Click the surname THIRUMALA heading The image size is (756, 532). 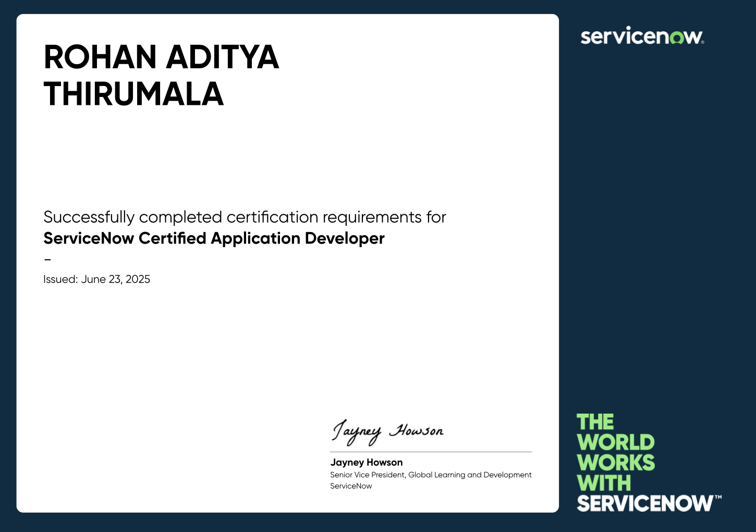point(134,94)
